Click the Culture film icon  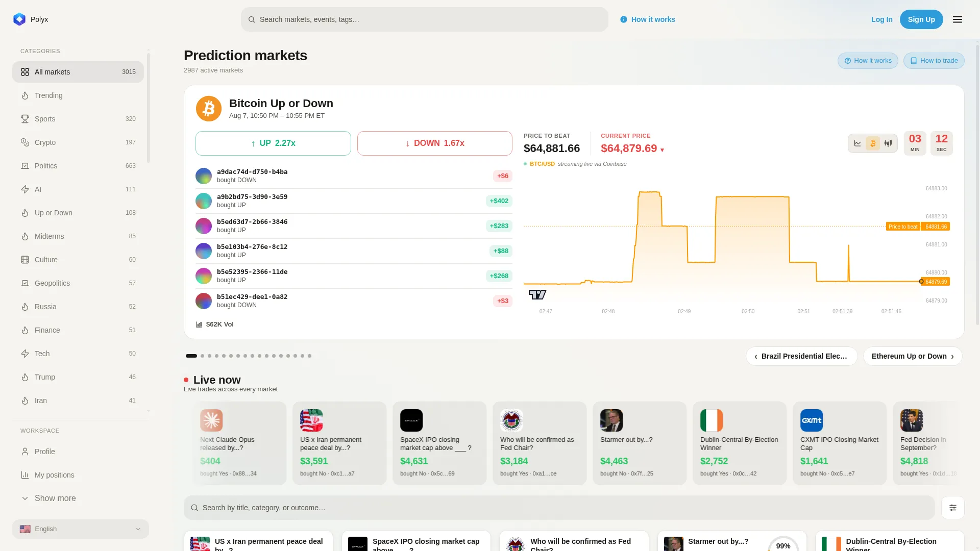pyautogui.click(x=25, y=260)
